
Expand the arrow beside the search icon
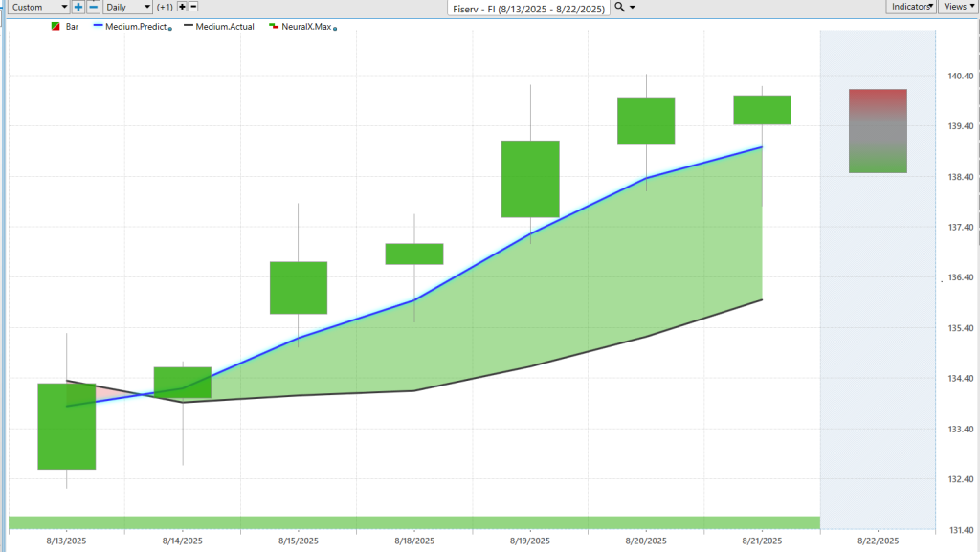click(633, 8)
